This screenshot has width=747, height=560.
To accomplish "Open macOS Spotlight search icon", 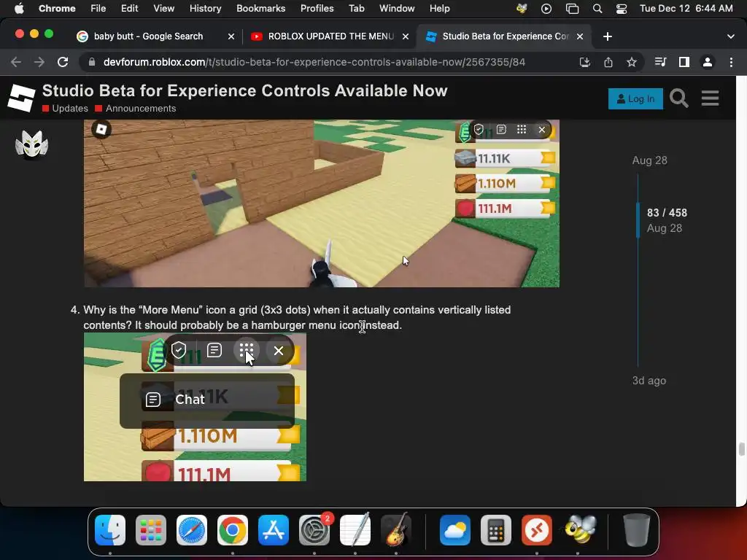I will point(597,9).
